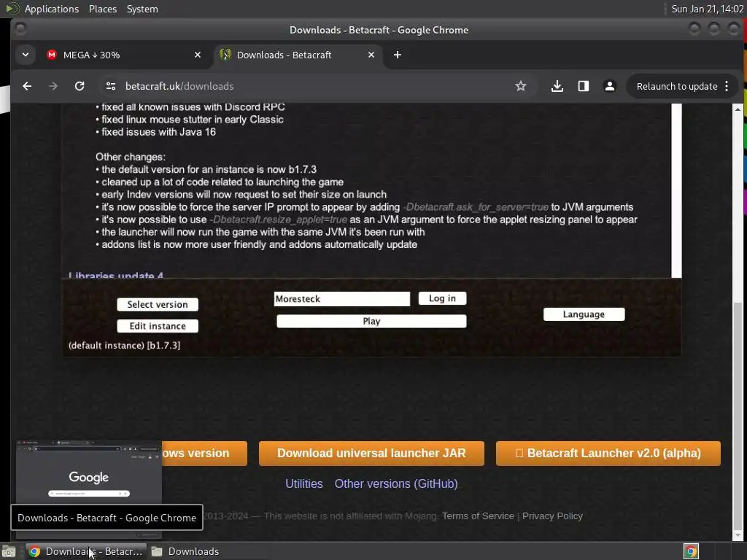Screen dimensions: 747x560
Task: Close the MEGA tab
Action: click(x=198, y=55)
